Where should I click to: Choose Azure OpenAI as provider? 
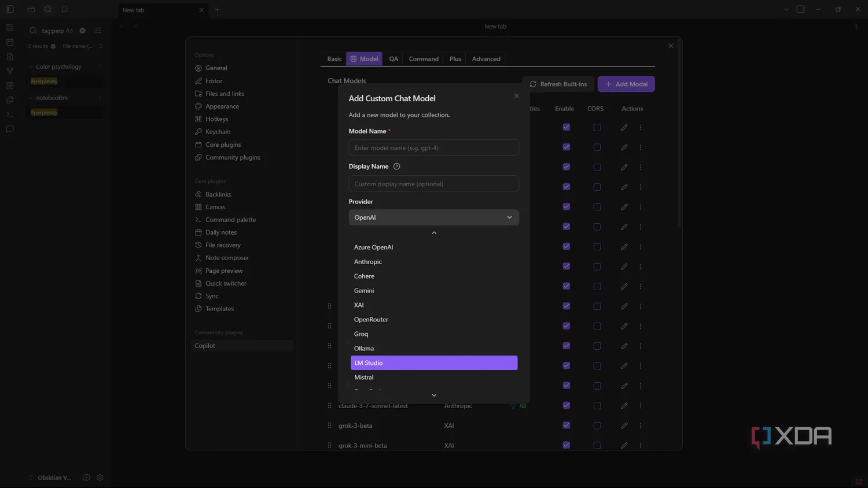tap(434, 247)
